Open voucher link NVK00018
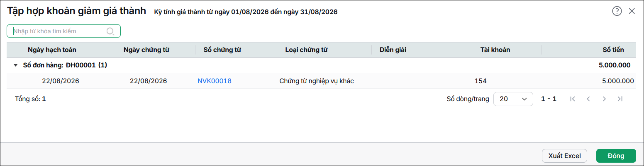 pos(215,81)
